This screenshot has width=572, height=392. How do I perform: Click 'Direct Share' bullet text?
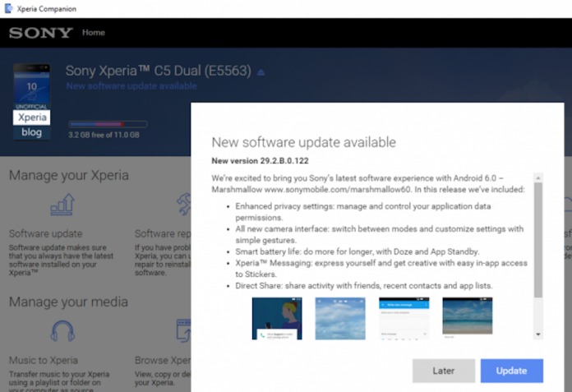364,285
